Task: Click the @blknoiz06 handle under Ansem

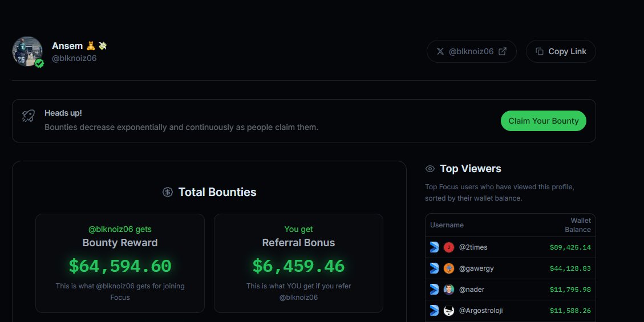Action: pyautogui.click(x=74, y=58)
